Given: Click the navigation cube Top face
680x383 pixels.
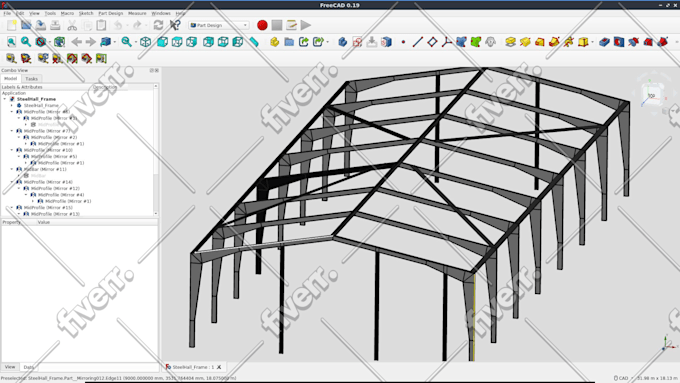Looking at the screenshot, I should tap(651, 95).
